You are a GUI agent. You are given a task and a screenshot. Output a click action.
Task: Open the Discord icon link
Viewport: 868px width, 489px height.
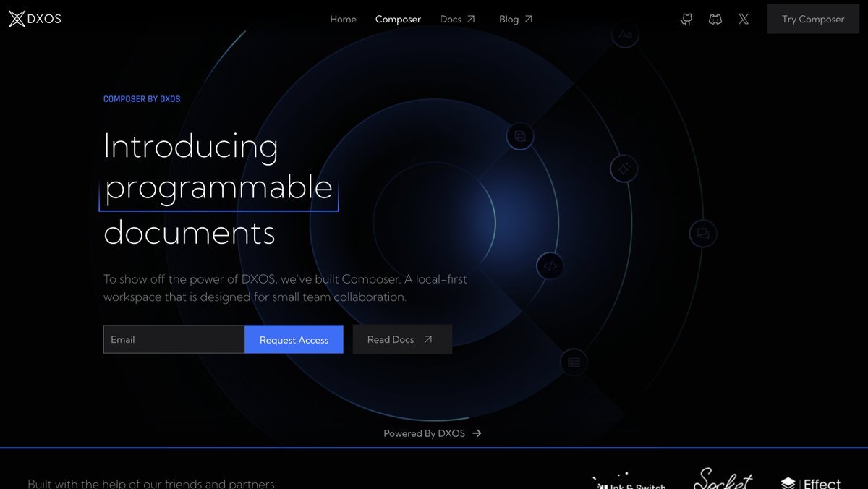pyautogui.click(x=715, y=20)
